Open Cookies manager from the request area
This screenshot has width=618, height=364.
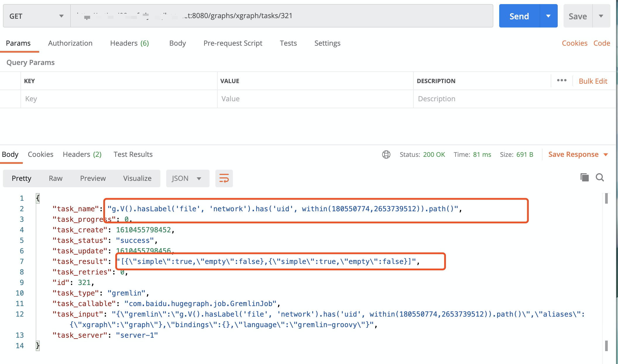pos(574,43)
